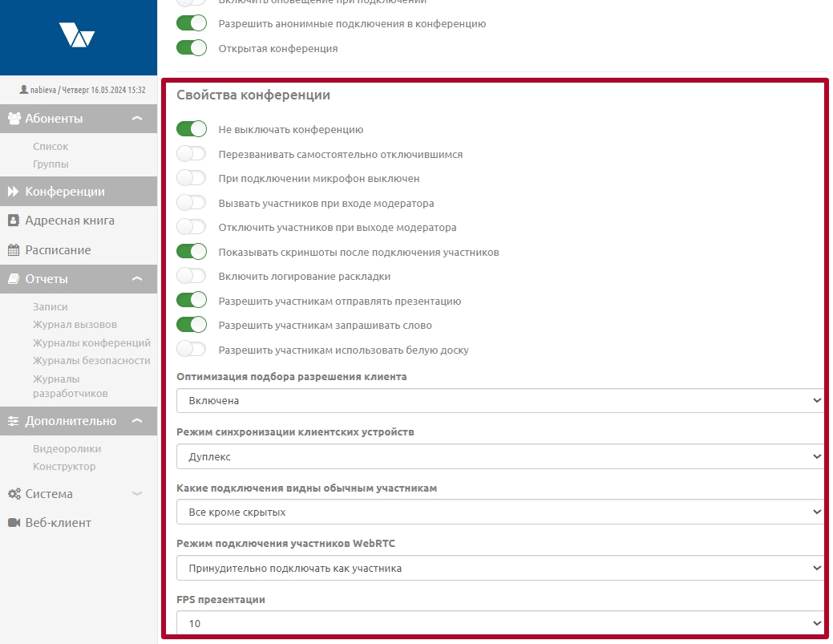Open Конструктор sidebar item

[x=64, y=467]
